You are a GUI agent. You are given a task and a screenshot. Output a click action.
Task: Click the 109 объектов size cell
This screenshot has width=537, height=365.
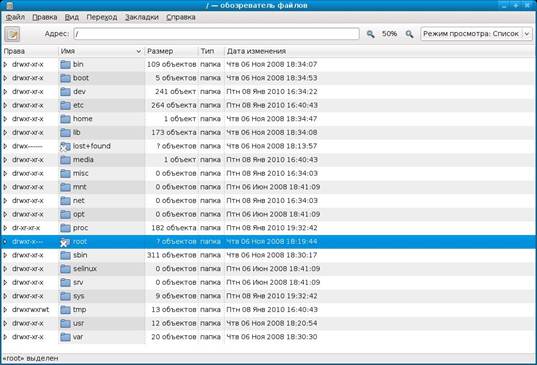172,64
